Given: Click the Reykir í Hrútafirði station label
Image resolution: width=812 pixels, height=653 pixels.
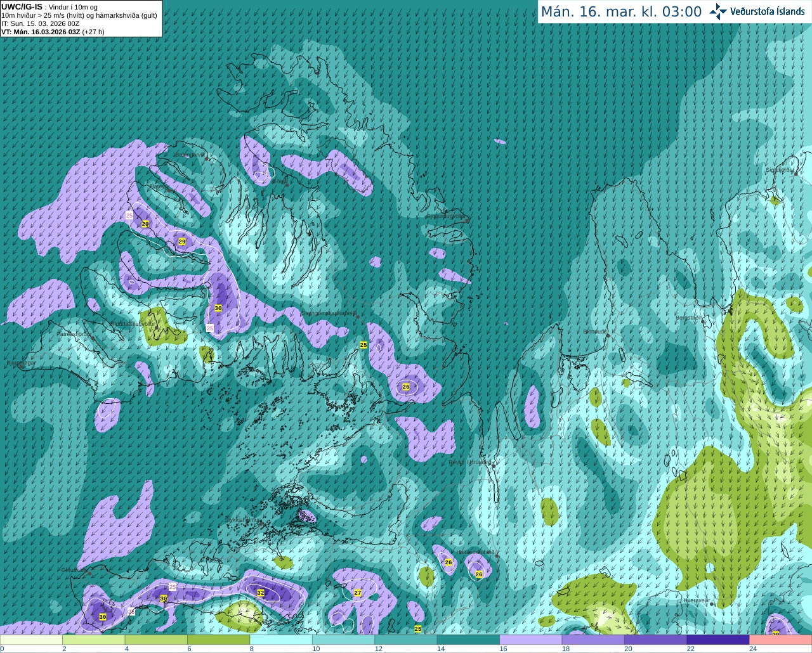Looking at the screenshot, I should pos(471,462).
